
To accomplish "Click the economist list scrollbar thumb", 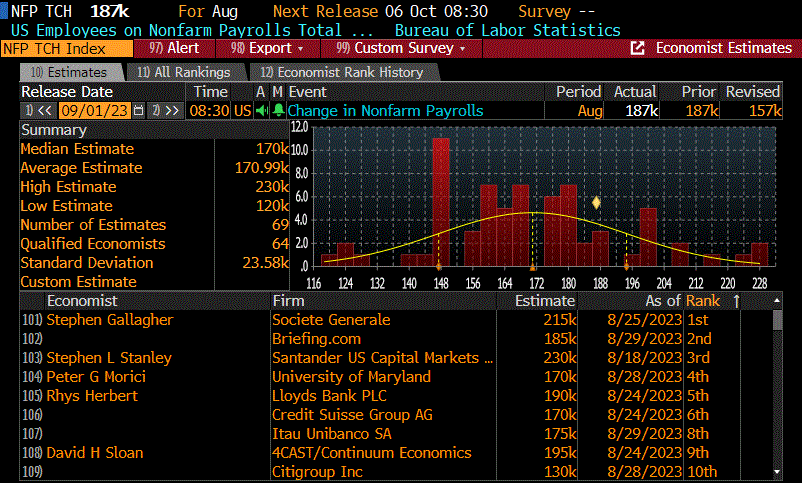I will click(x=777, y=319).
